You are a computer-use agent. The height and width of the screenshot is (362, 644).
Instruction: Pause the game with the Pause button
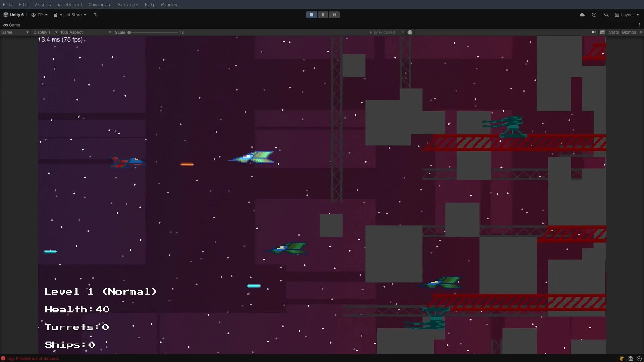[x=323, y=14]
